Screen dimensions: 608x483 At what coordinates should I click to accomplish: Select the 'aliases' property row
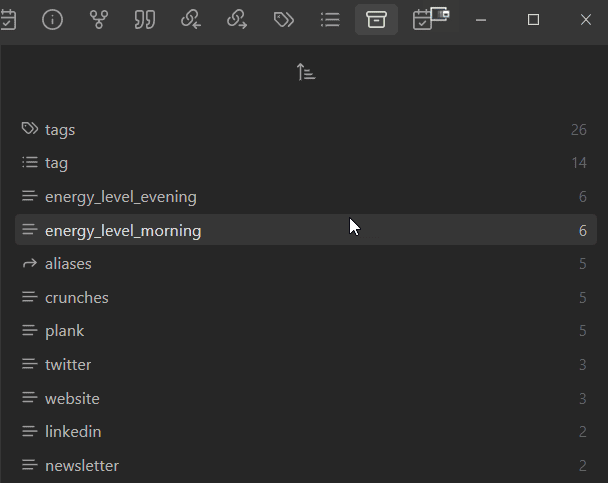tap(306, 264)
